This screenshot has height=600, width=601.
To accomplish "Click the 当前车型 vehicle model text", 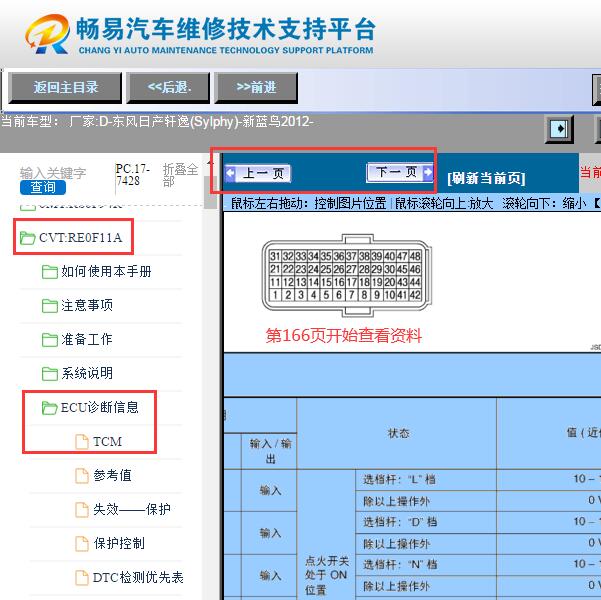I will (x=157, y=122).
